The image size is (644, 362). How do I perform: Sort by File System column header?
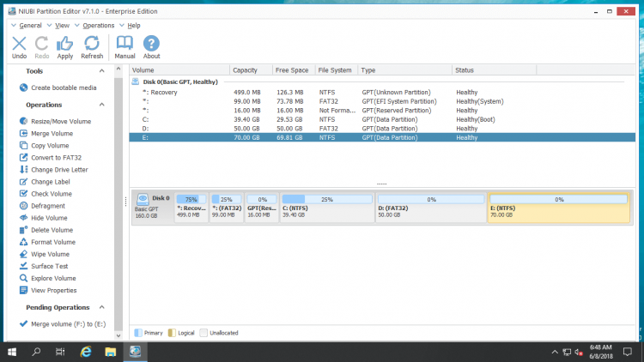click(337, 70)
